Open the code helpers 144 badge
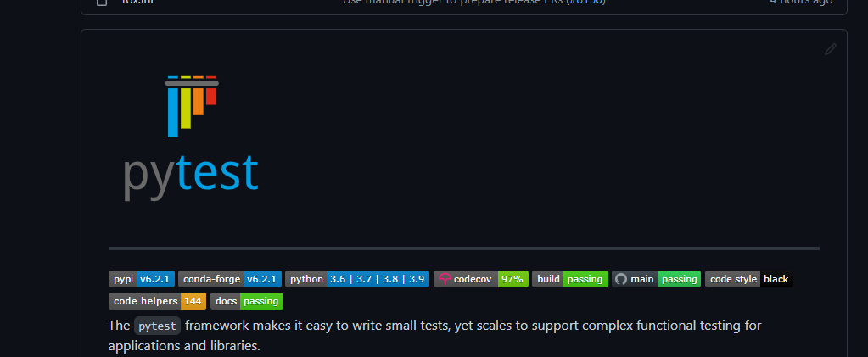 coord(158,301)
